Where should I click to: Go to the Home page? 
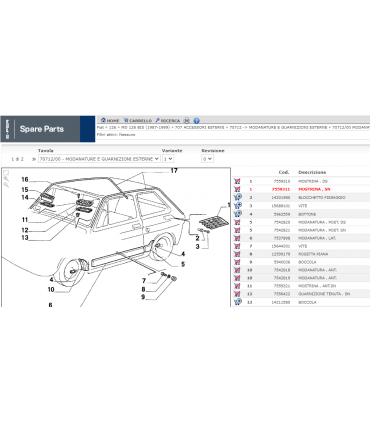[110, 120]
